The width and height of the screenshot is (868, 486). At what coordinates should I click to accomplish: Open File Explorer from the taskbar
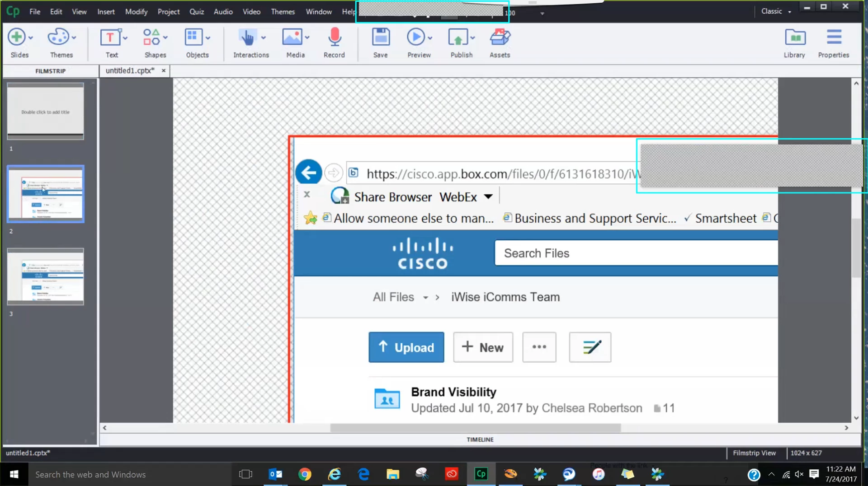[x=393, y=474]
